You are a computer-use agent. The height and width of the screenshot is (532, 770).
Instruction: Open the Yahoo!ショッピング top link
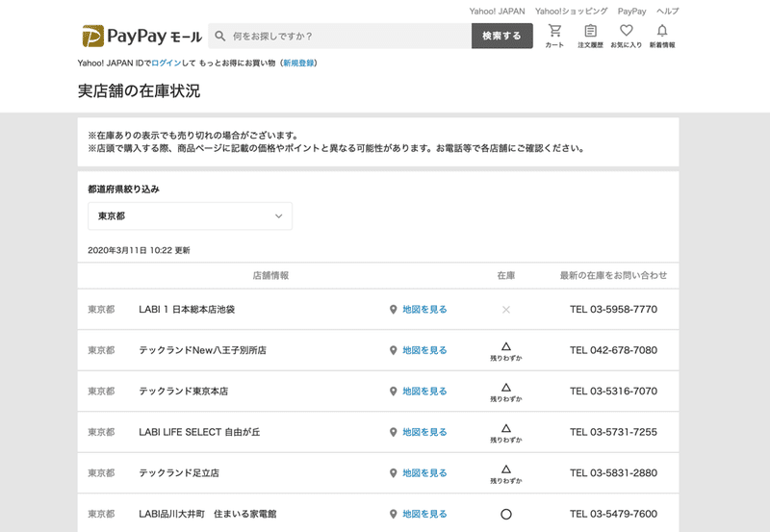tap(571, 12)
